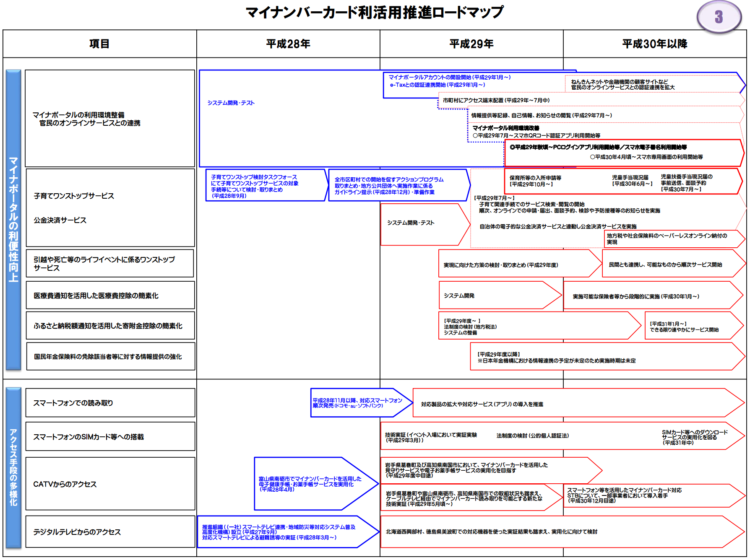Click the 平成28年 column header
This screenshot has width=750, height=560.
288,44
